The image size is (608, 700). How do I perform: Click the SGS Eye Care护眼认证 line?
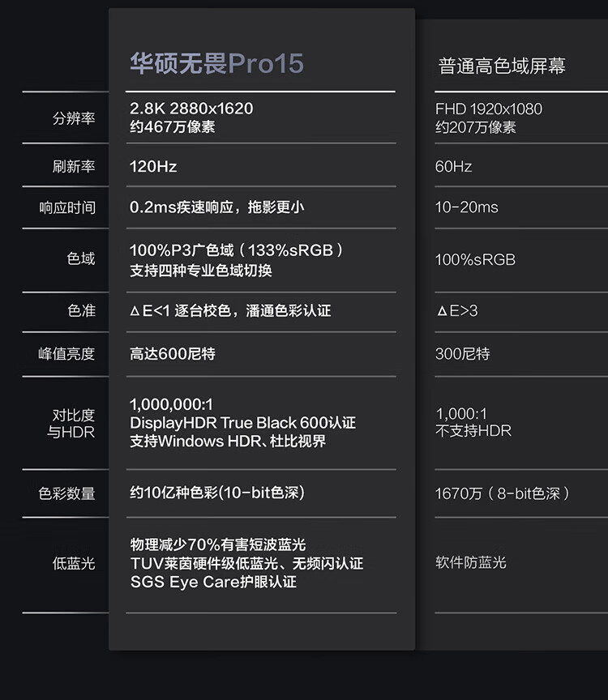213,582
